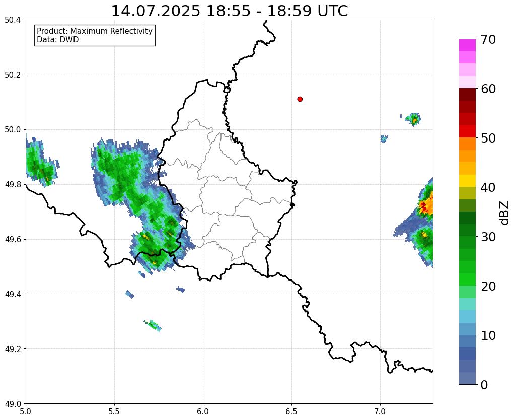
Task: Click the plot title with date and time
Action: click(x=229, y=11)
